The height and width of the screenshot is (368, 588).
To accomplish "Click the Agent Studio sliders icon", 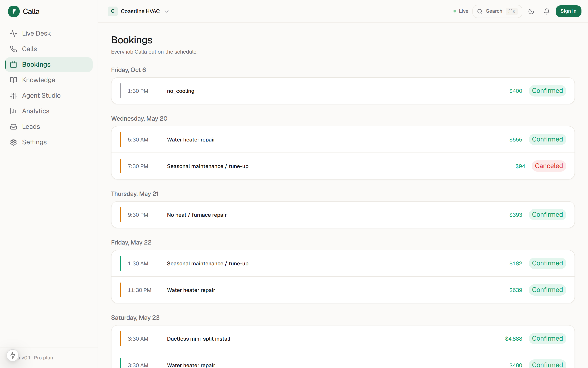I will click(14, 96).
